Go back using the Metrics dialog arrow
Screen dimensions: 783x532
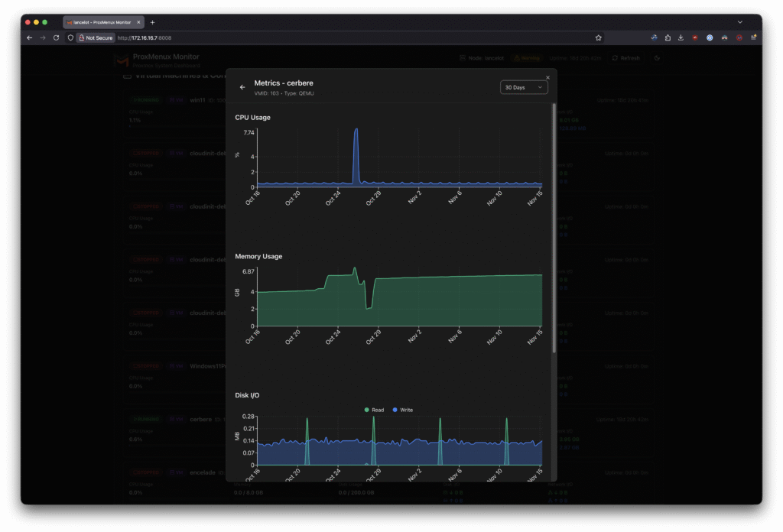[x=242, y=87]
